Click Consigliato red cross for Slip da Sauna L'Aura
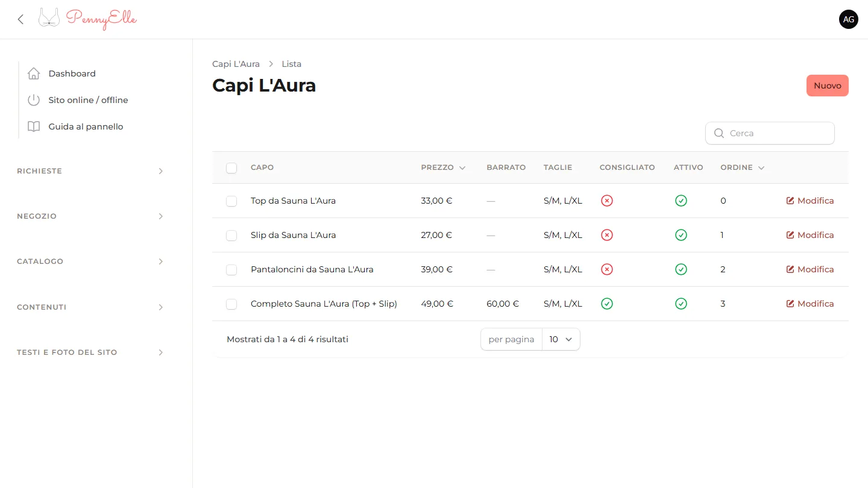 click(607, 235)
